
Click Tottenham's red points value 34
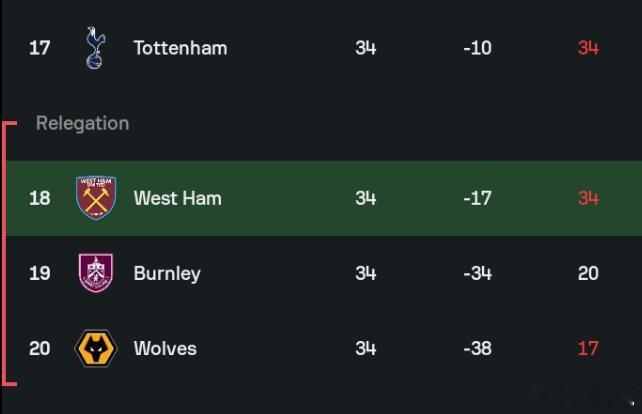click(x=588, y=48)
